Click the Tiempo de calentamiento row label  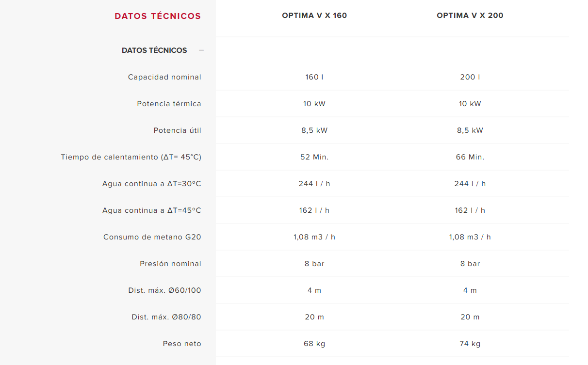tap(131, 157)
